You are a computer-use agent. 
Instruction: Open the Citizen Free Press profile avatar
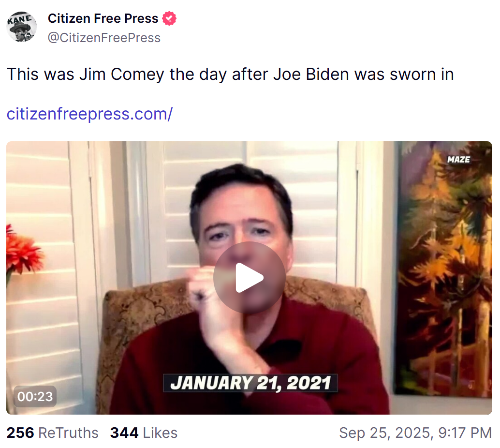tap(22, 27)
